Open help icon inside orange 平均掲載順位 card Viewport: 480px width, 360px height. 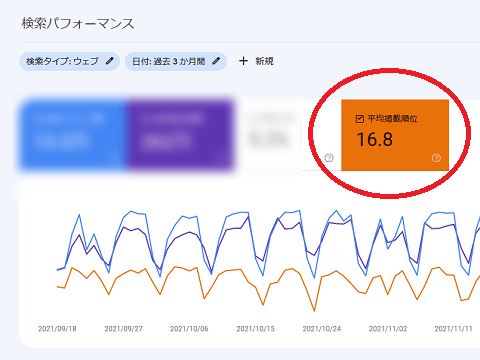[436, 158]
